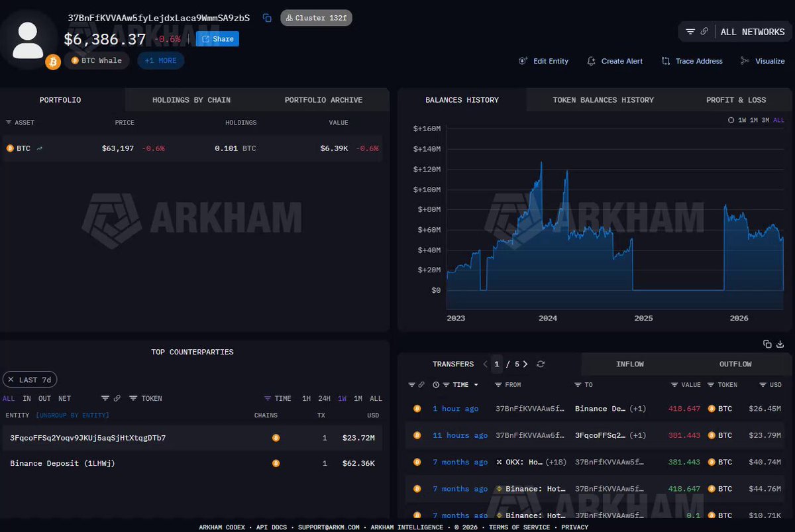Click the Bitcoin icon on the 1 hour ago transfer

coord(417,409)
